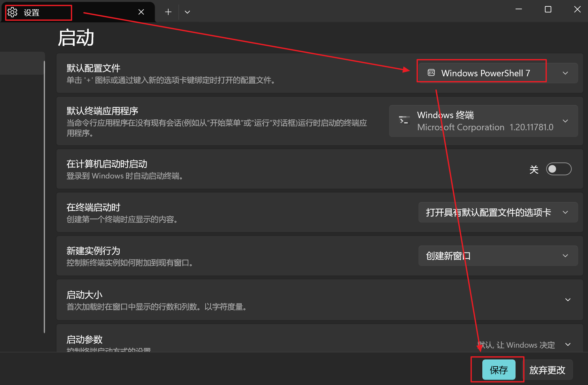Click the 关 toggle state label
The height and width of the screenshot is (385, 588).
pyautogui.click(x=534, y=170)
